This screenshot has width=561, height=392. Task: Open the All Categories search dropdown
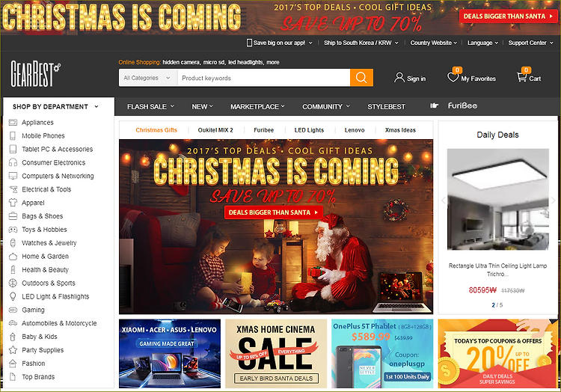coord(148,78)
